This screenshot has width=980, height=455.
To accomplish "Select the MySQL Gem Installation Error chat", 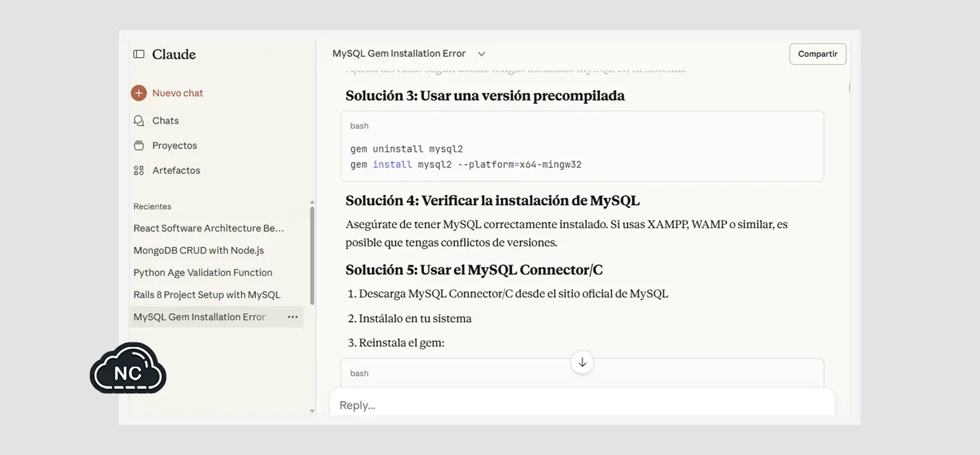I will click(x=199, y=317).
